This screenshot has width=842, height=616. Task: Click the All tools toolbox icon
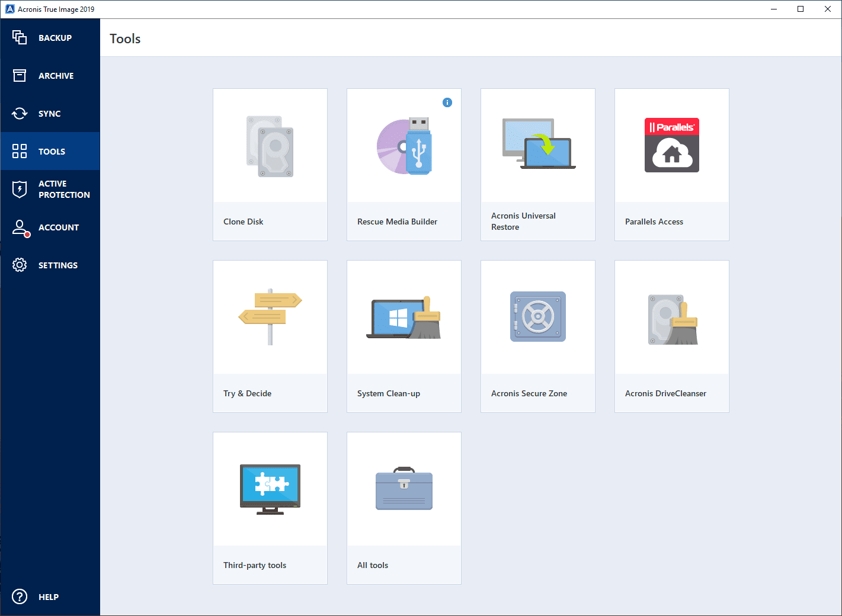pos(404,489)
